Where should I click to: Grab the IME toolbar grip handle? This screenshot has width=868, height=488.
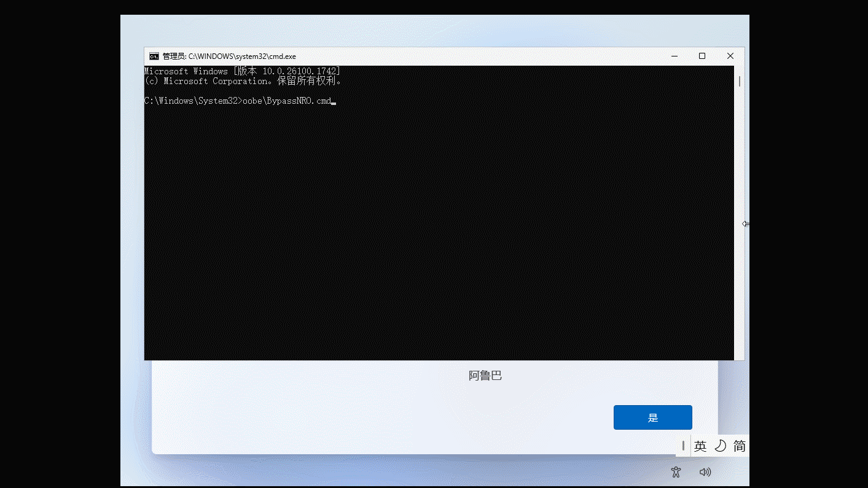(683, 446)
